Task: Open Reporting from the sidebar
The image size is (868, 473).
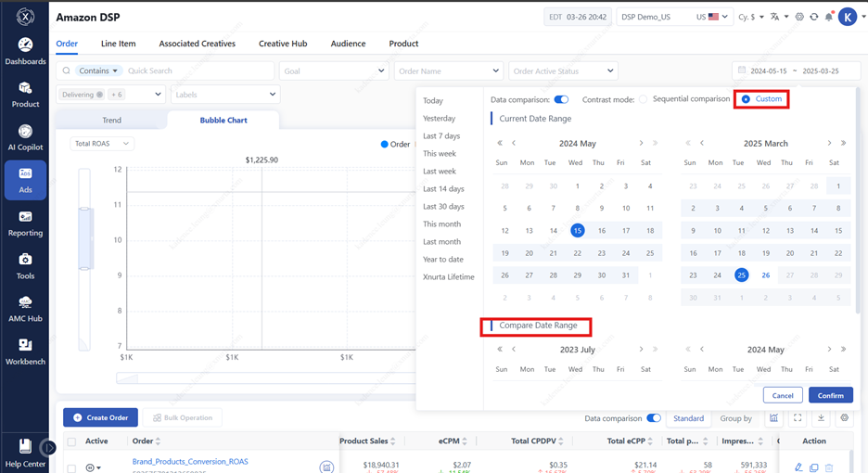Action: (25, 223)
